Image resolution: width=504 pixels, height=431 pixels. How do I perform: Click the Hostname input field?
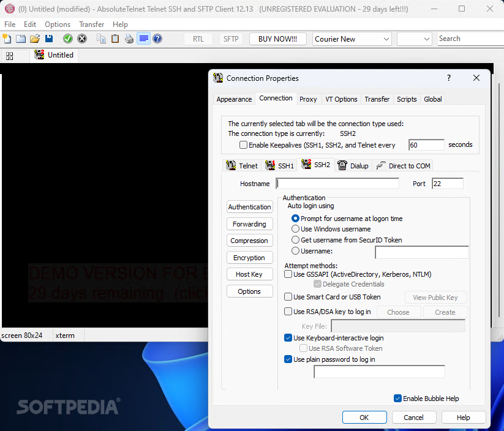point(337,184)
